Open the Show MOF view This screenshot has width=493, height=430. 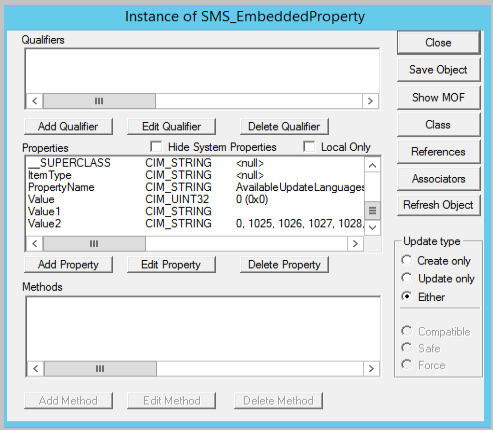438,97
